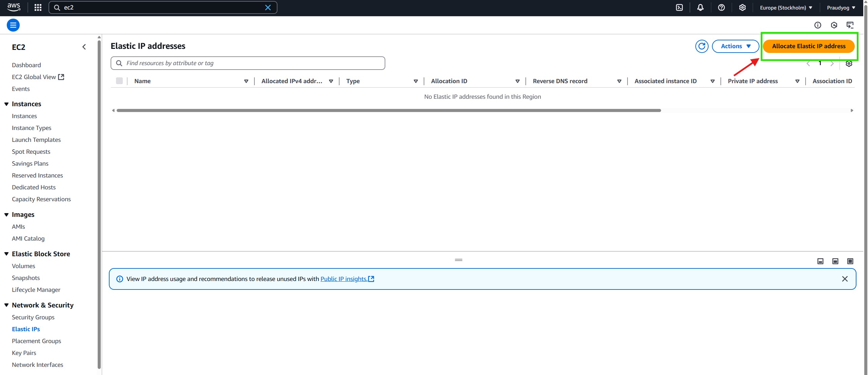Click the help question mark icon
This screenshot has height=375, width=868.
(721, 7)
